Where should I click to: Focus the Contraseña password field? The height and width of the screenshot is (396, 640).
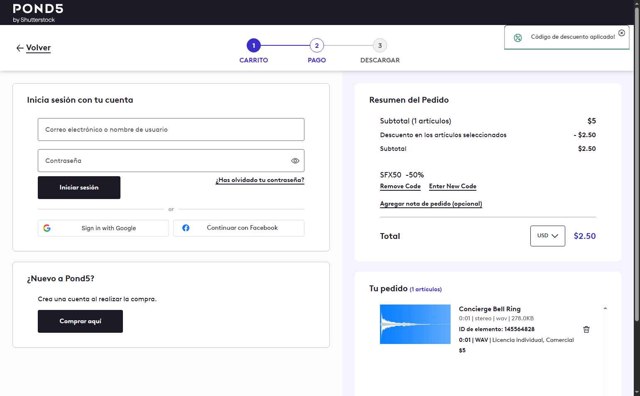coord(171,160)
